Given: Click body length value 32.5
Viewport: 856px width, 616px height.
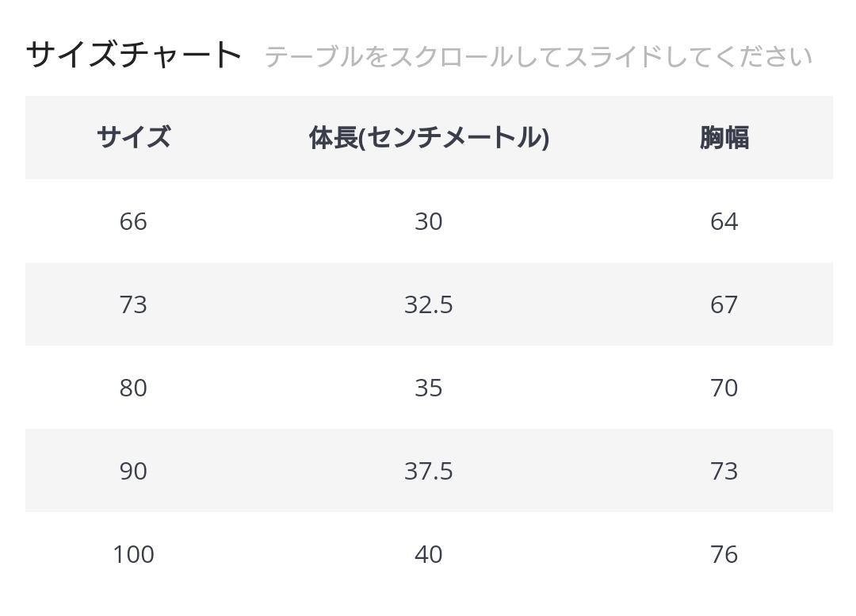Looking at the screenshot, I should point(429,305).
